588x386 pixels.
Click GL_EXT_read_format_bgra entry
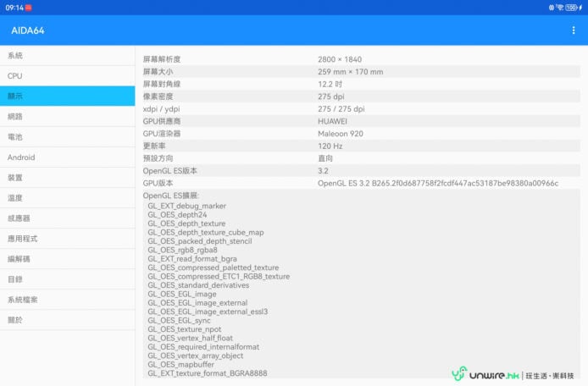click(192, 258)
